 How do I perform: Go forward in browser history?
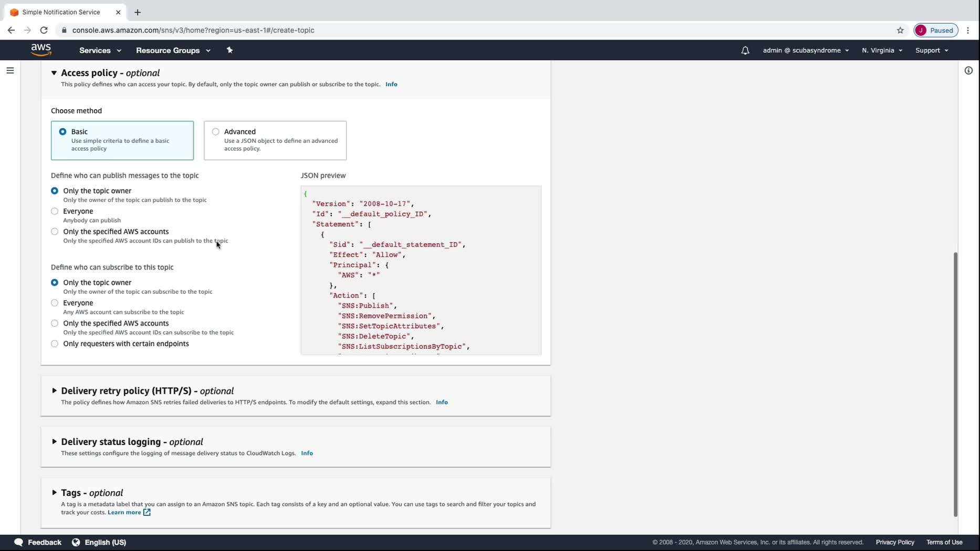coord(27,30)
